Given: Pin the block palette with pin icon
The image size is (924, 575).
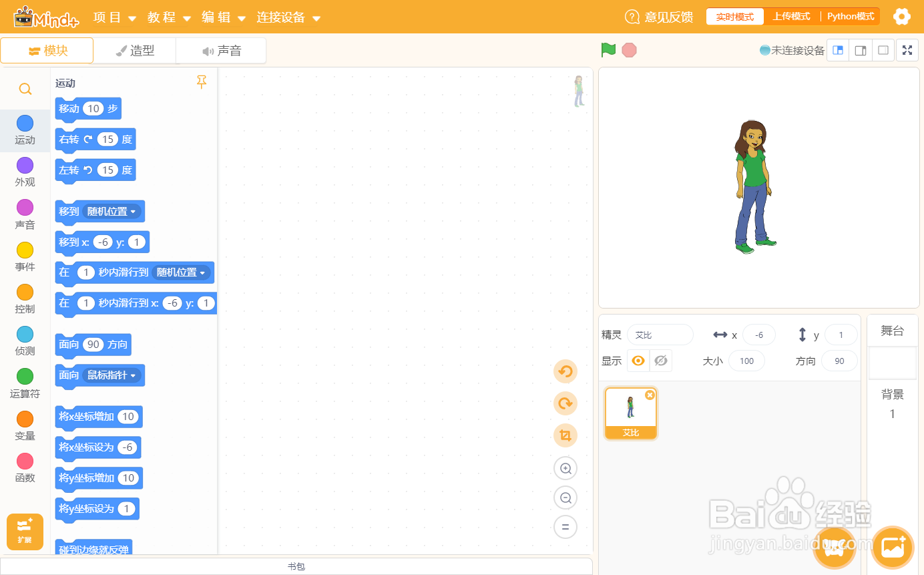Looking at the screenshot, I should tap(202, 82).
